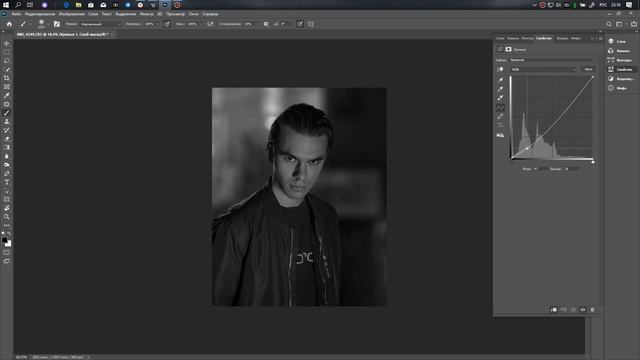The image size is (640, 360).
Task: Open the brush blend mode dropdown
Action: (100, 24)
